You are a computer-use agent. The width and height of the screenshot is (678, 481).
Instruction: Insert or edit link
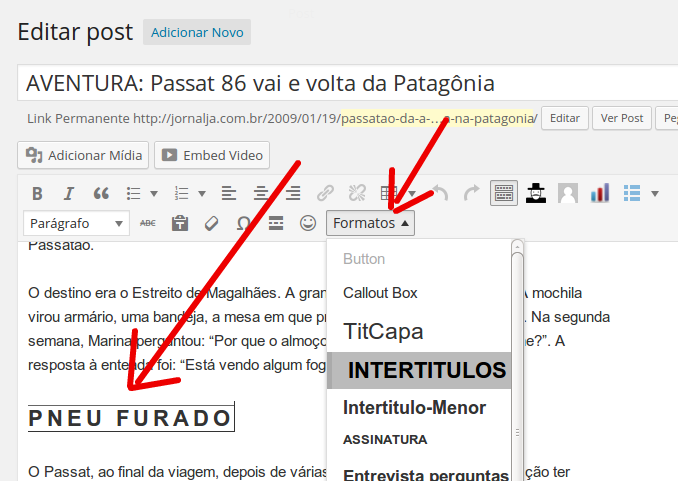point(325,193)
